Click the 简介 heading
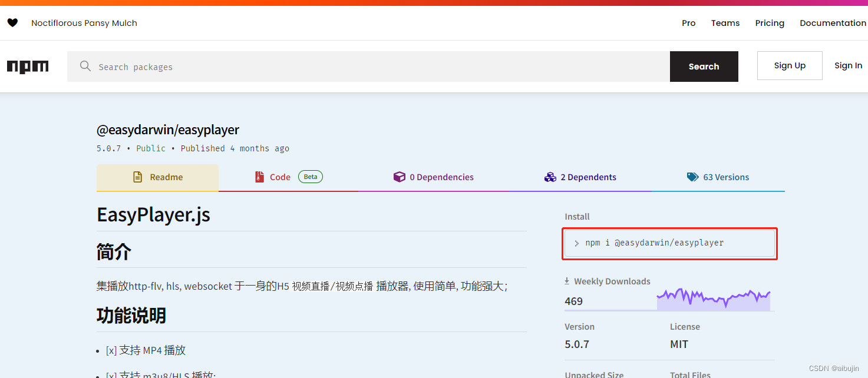This screenshot has width=868, height=378. click(x=114, y=252)
